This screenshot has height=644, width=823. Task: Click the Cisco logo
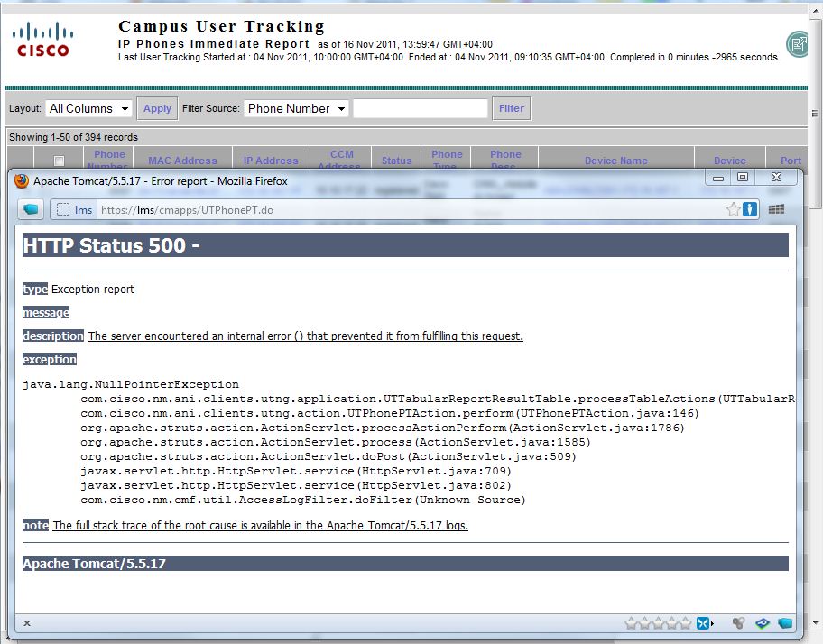42,39
